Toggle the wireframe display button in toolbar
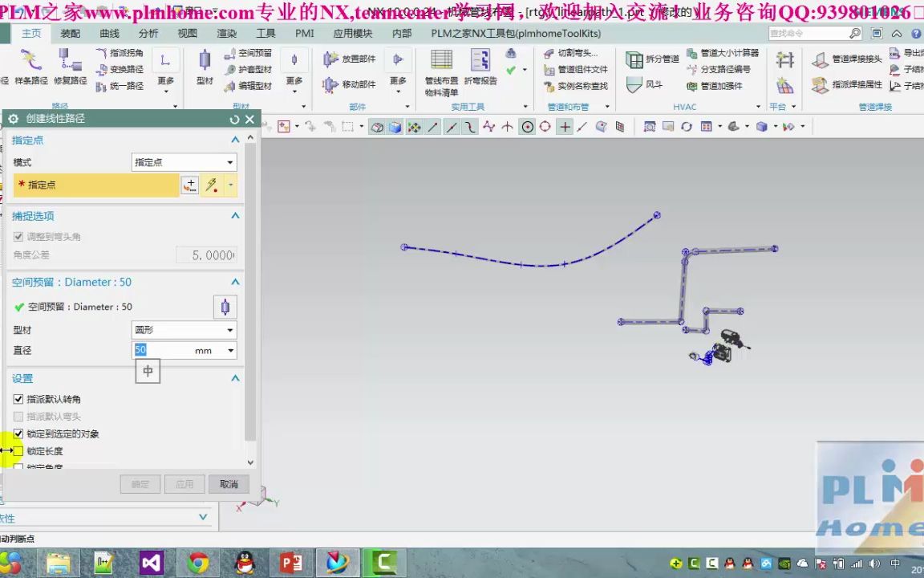The image size is (924, 578). coord(377,127)
